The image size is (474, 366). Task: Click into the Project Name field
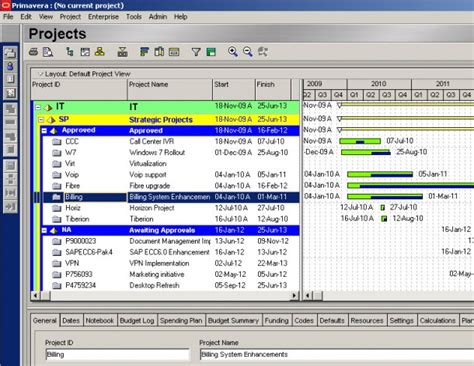[x=337, y=355]
